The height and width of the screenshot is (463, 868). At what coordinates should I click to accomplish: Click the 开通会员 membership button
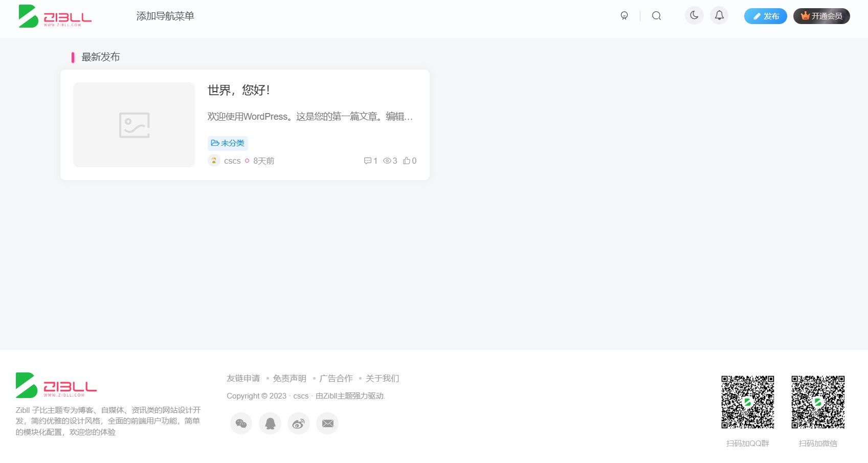[x=821, y=16]
